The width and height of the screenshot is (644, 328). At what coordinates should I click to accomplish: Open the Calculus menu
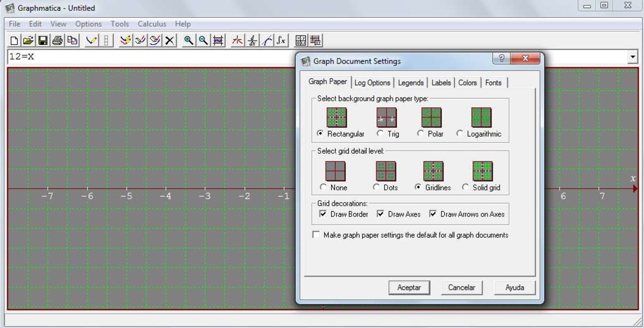(x=152, y=24)
